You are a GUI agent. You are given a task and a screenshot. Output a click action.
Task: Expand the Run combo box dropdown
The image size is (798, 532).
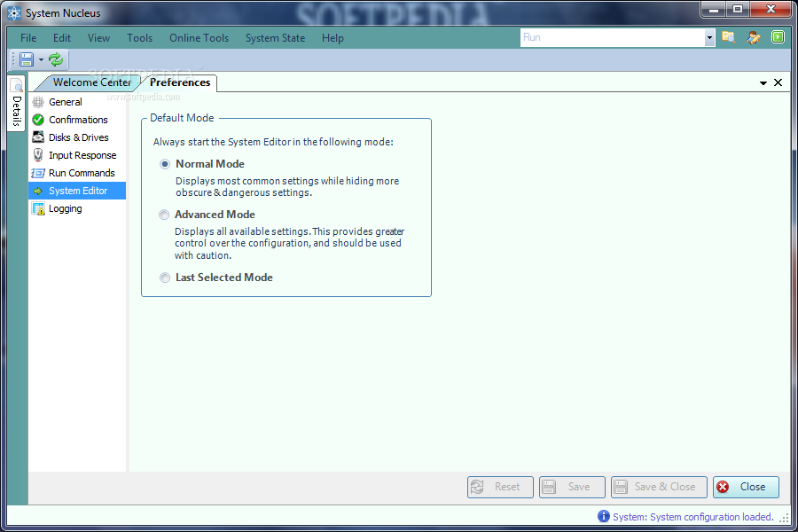(x=709, y=37)
